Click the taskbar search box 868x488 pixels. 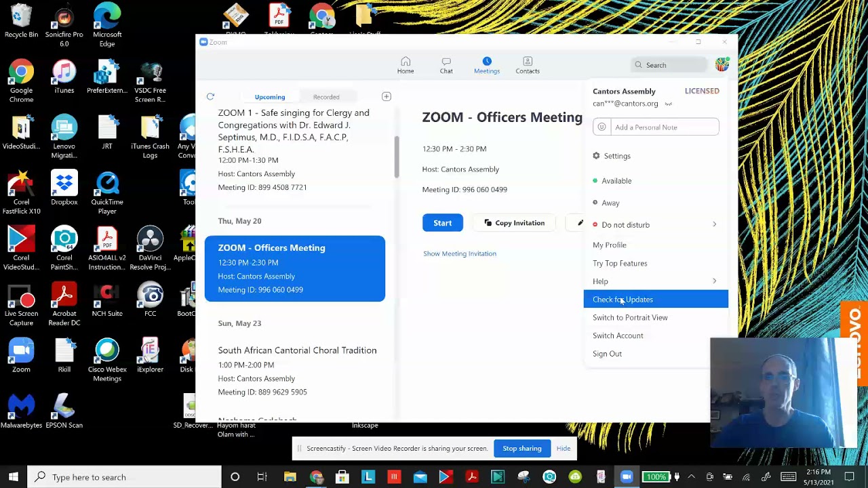[125, 477]
